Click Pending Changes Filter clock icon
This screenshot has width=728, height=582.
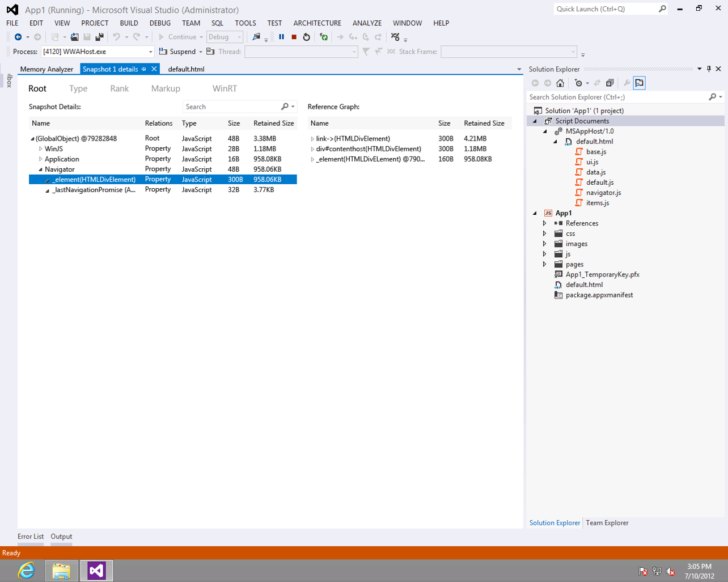pyautogui.click(x=578, y=83)
